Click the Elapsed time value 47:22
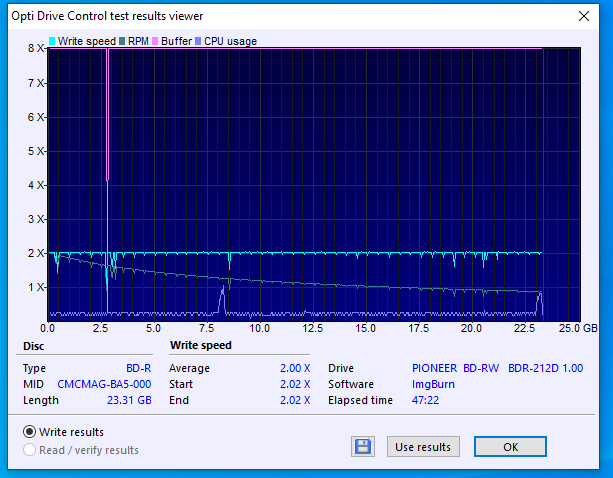Viewport: 613px width, 478px height. 425,400
